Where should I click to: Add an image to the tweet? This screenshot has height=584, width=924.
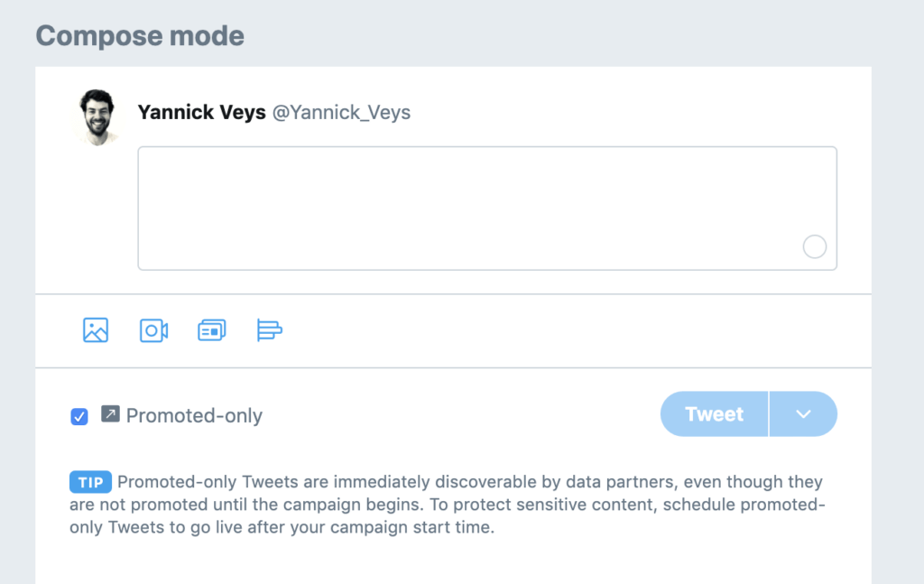[x=96, y=330]
